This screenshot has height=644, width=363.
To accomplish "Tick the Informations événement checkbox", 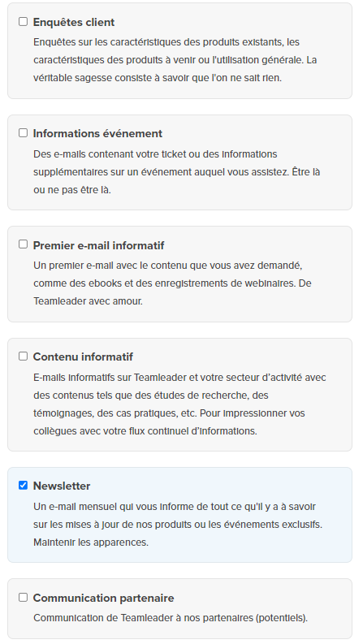I will (23, 132).
